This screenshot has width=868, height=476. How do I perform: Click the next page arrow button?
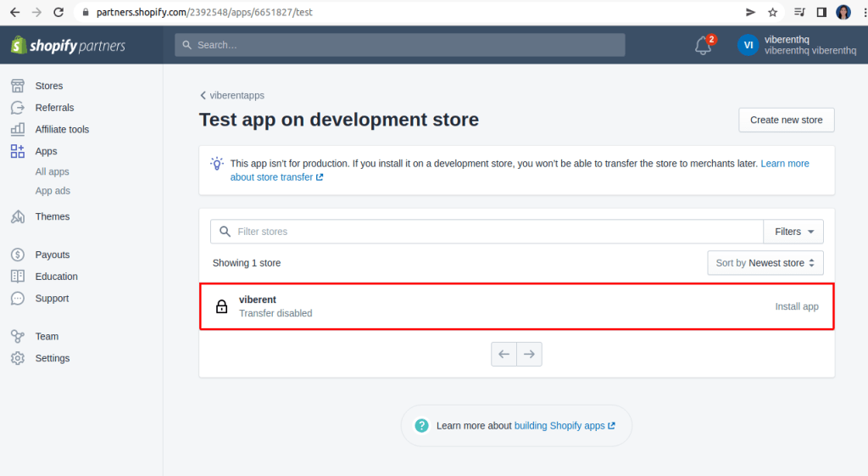(529, 355)
